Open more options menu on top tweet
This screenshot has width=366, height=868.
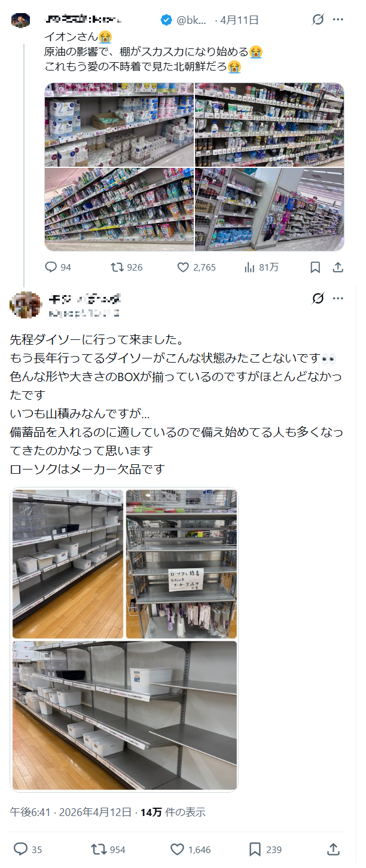coord(338,20)
